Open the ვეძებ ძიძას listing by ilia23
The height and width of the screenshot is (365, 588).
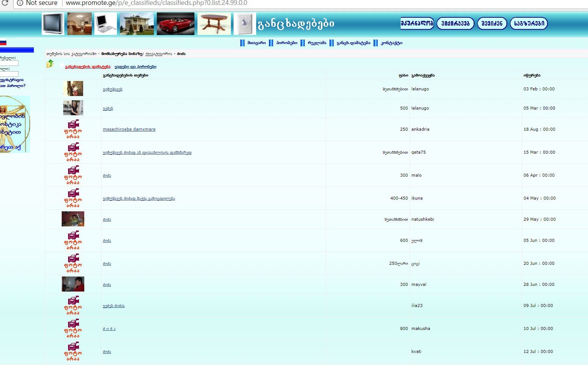[x=114, y=306]
